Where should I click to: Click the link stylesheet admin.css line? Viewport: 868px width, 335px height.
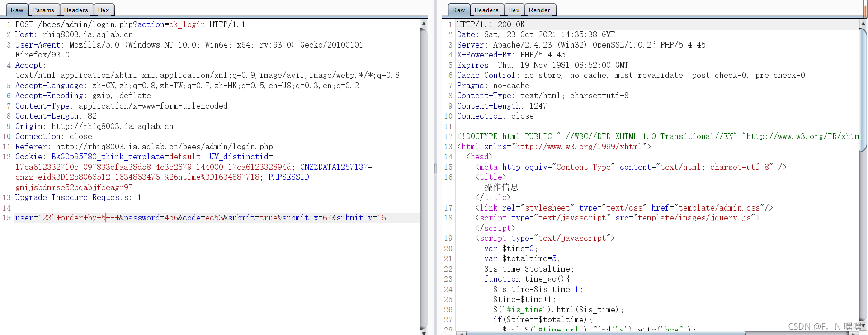coord(624,208)
